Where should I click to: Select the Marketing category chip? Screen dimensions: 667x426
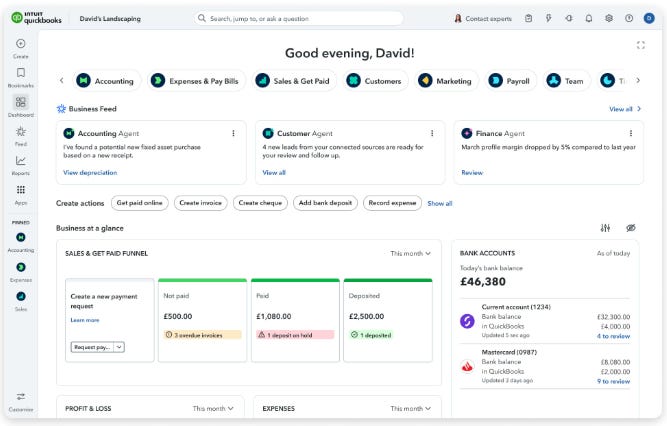tap(445, 81)
